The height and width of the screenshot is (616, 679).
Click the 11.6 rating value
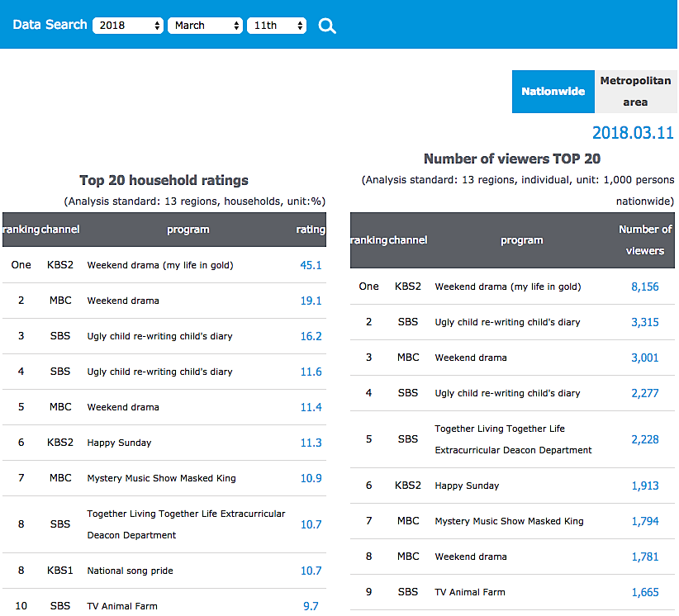click(x=311, y=372)
